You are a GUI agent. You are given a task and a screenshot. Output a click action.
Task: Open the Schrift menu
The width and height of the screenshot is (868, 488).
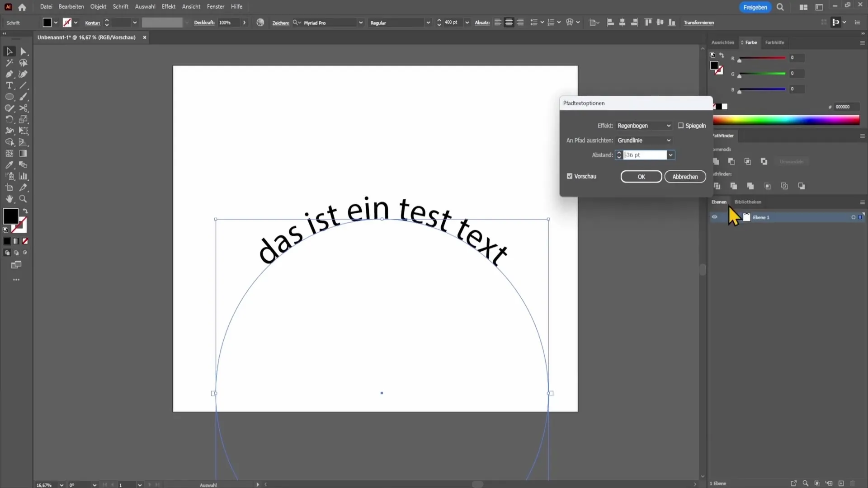120,6
